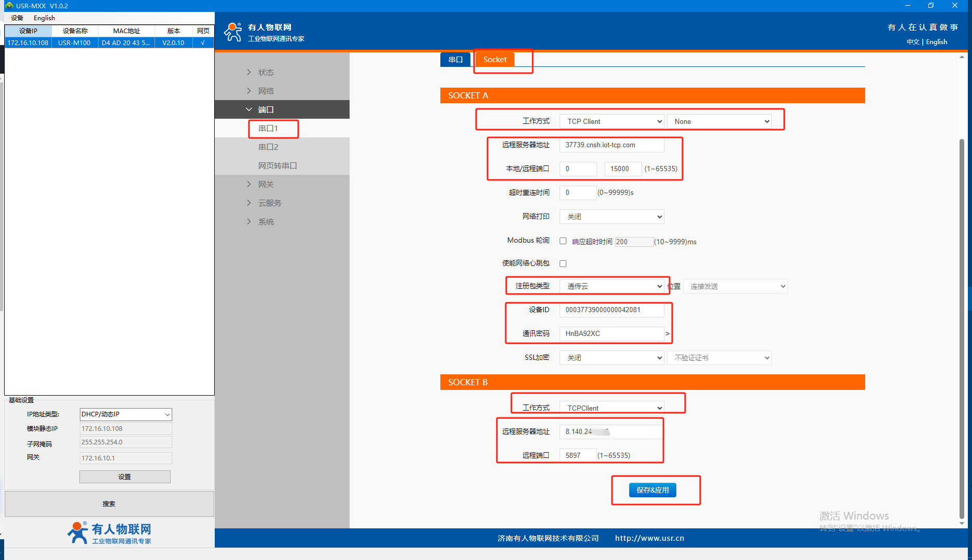Click the USR-MXX app icon in title bar

tap(9, 6)
